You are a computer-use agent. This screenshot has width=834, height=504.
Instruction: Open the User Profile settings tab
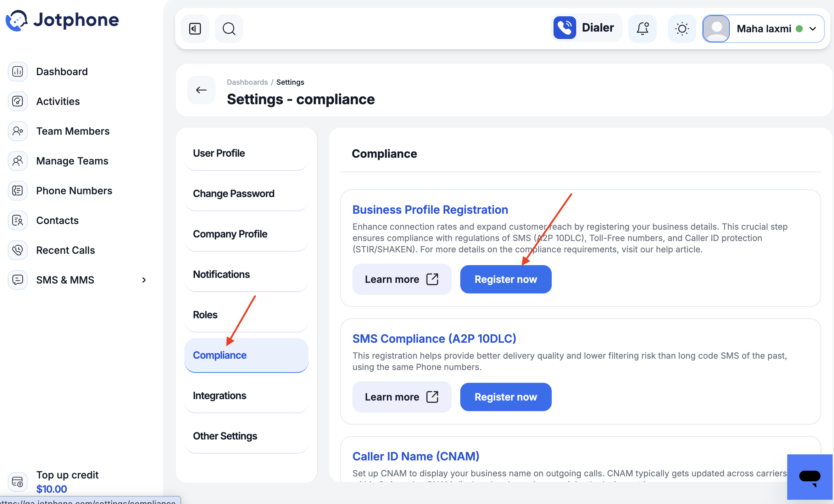pyautogui.click(x=246, y=153)
